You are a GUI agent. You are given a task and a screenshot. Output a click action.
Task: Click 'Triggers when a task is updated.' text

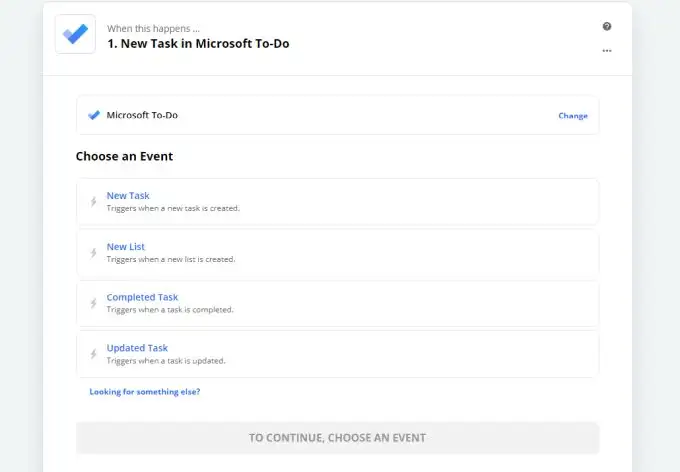point(166,361)
